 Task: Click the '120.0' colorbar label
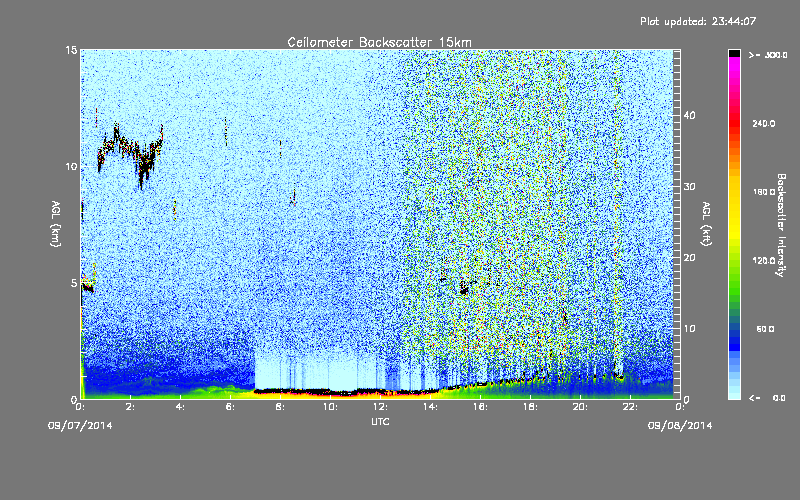[x=764, y=261]
